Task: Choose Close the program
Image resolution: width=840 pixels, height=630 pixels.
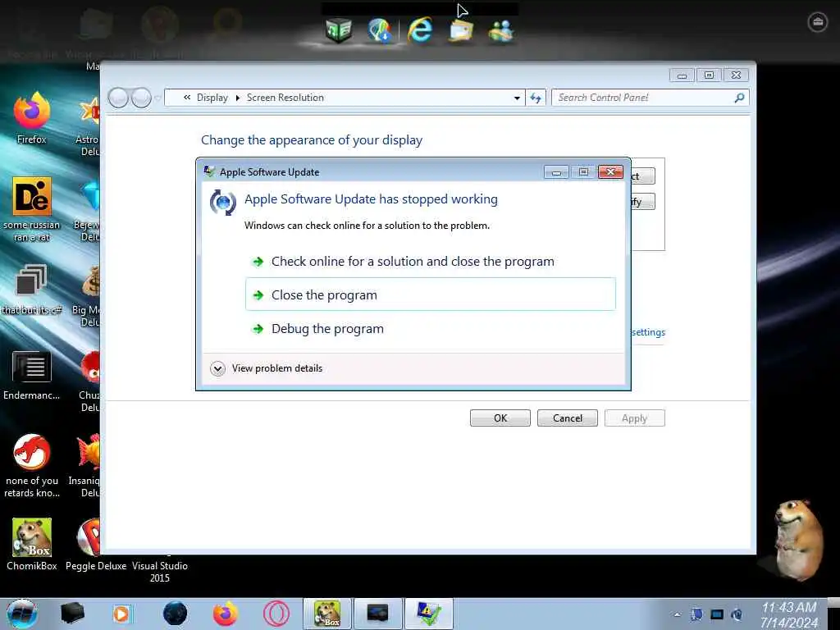Action: click(x=430, y=294)
